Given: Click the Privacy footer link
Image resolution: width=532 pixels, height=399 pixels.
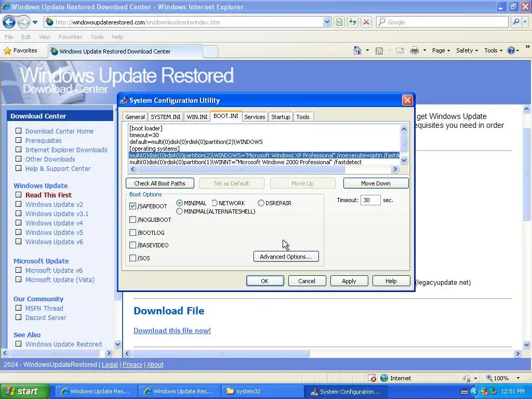Looking at the screenshot, I should click(132, 365).
